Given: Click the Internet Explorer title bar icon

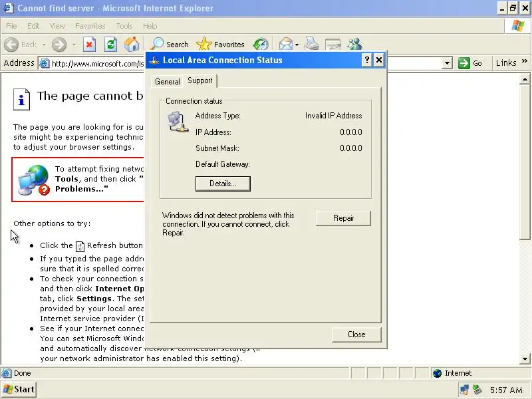Looking at the screenshot, I should click(8, 8).
